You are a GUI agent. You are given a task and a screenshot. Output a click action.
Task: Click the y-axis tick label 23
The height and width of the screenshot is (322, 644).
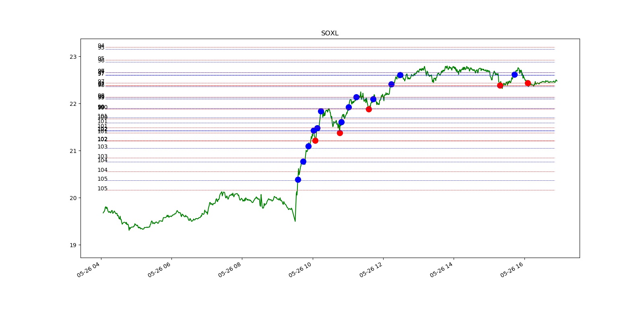pyautogui.click(x=73, y=57)
